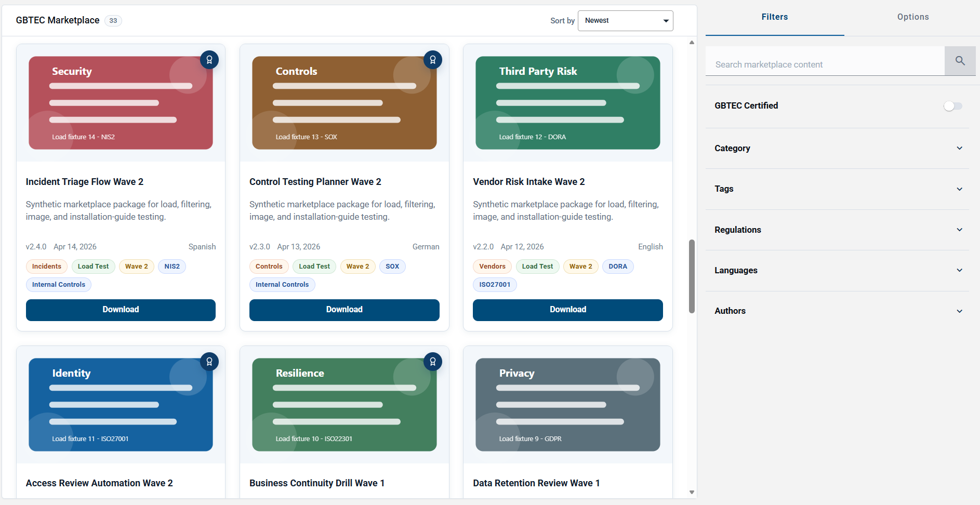Viewport: 980px width, 505px height.
Task: Click the Identity card thumbnail image
Action: 121,405
